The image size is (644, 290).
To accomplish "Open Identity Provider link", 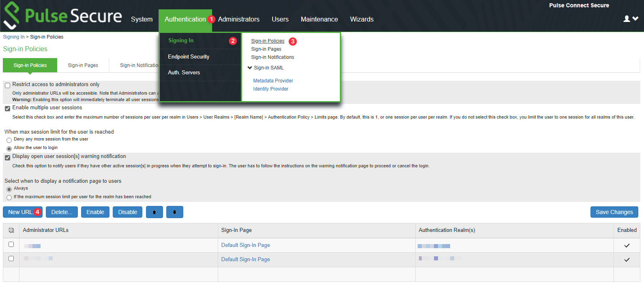I will pyautogui.click(x=270, y=89).
